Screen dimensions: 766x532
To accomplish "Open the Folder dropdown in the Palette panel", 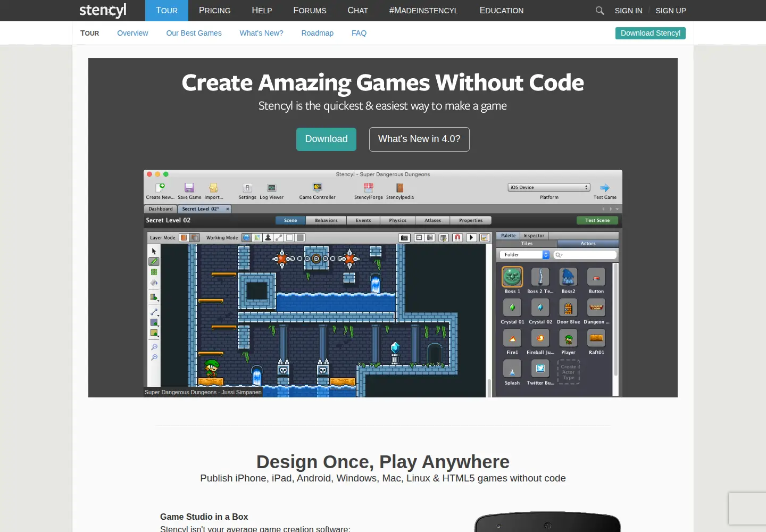I will [524, 255].
